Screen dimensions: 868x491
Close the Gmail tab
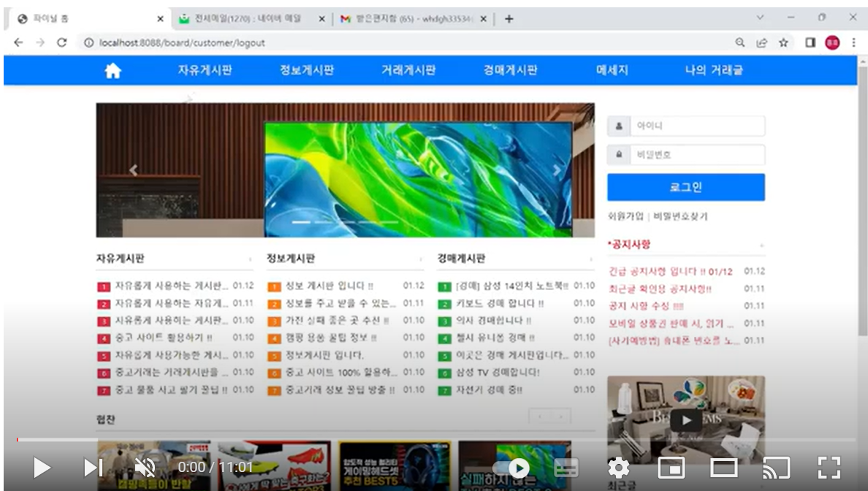(483, 19)
